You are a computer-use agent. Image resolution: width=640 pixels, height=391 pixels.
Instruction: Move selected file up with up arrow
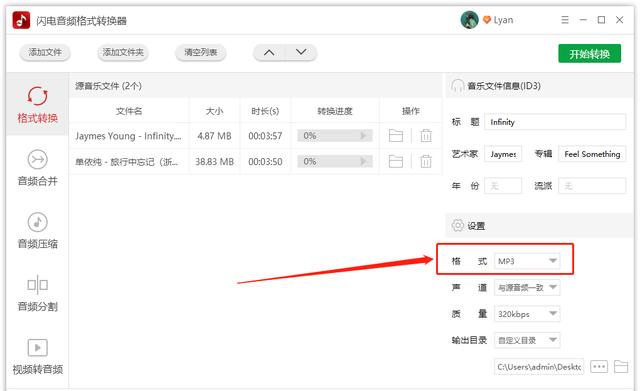point(269,53)
